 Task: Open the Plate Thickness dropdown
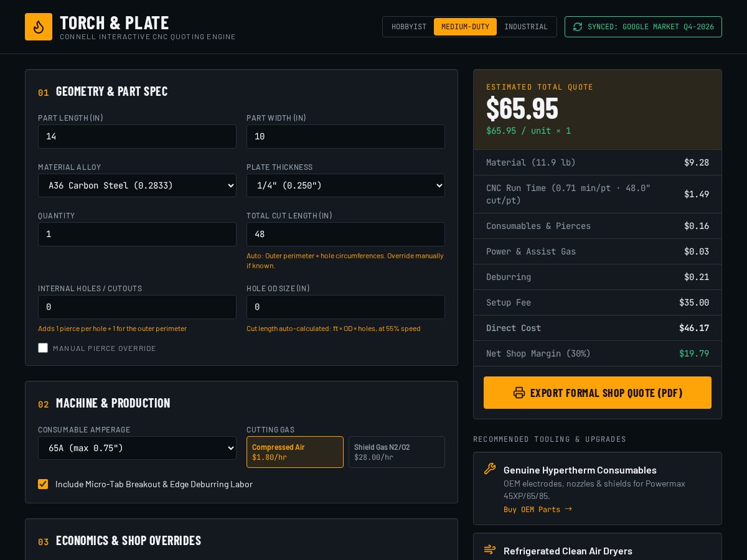tap(345, 185)
